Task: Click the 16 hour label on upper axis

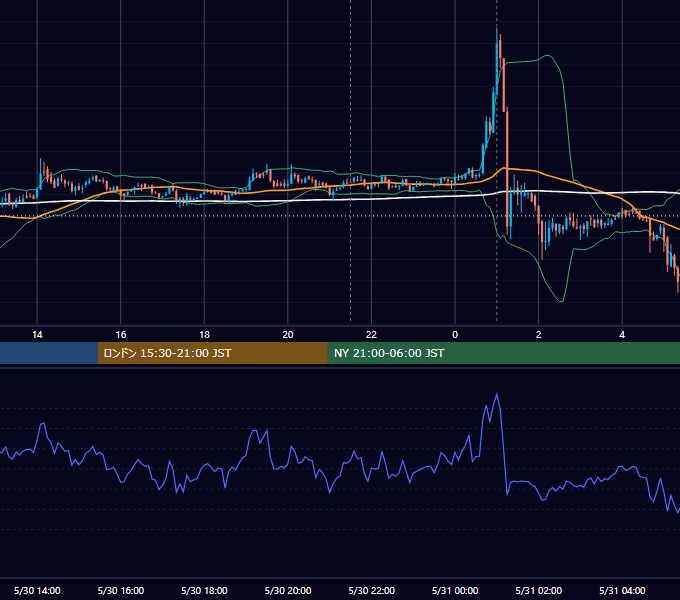Action: 121,335
